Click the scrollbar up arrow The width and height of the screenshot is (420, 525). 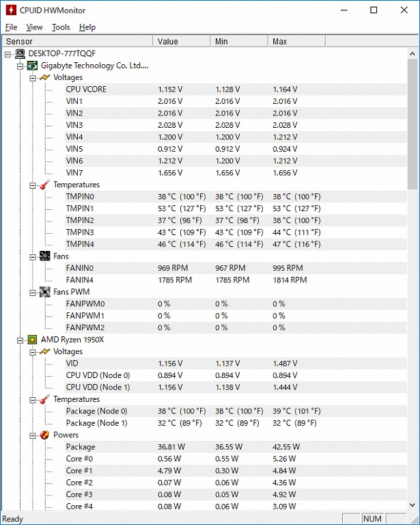coord(412,53)
